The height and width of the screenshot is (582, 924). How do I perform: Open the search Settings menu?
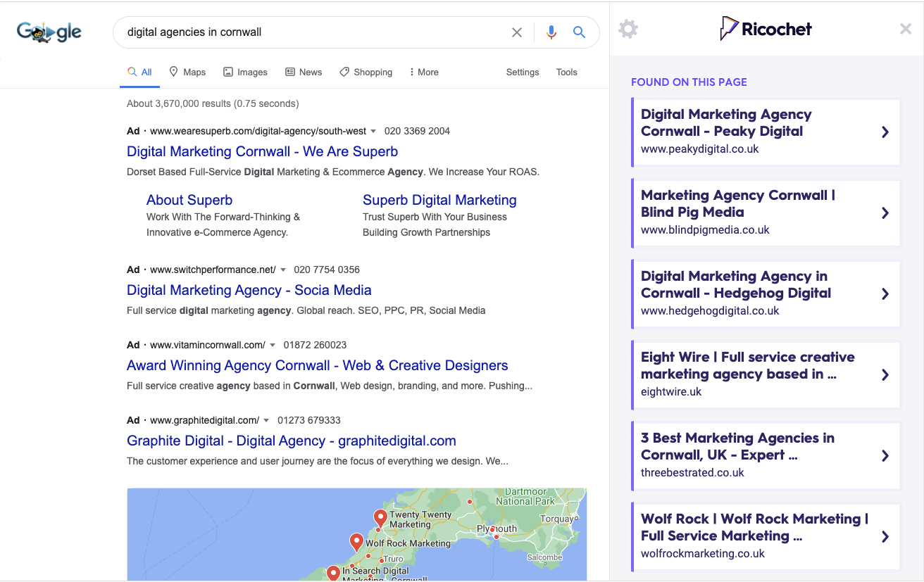[523, 72]
